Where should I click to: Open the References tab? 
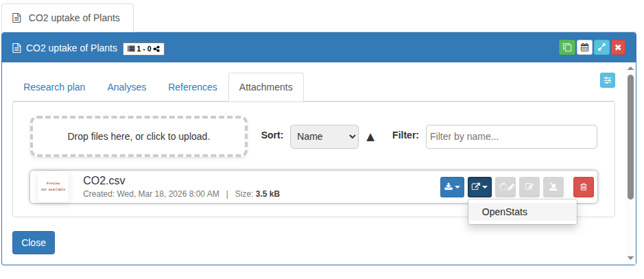click(x=193, y=87)
